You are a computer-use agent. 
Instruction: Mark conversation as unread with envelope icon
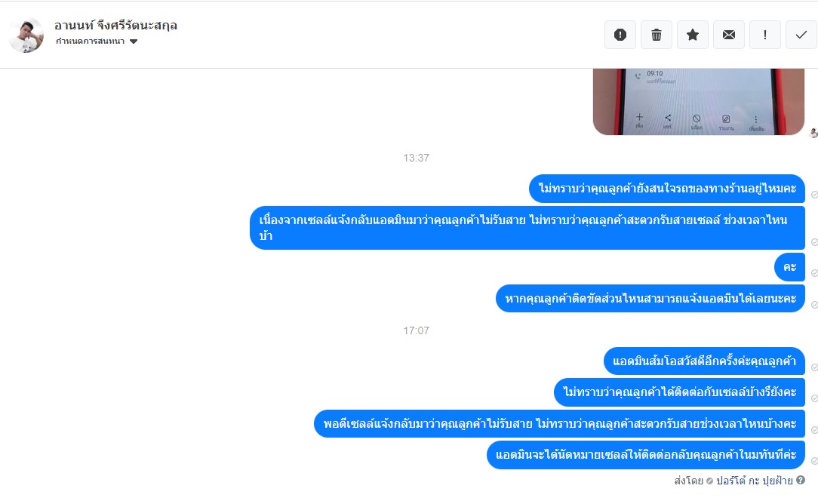[x=729, y=35]
